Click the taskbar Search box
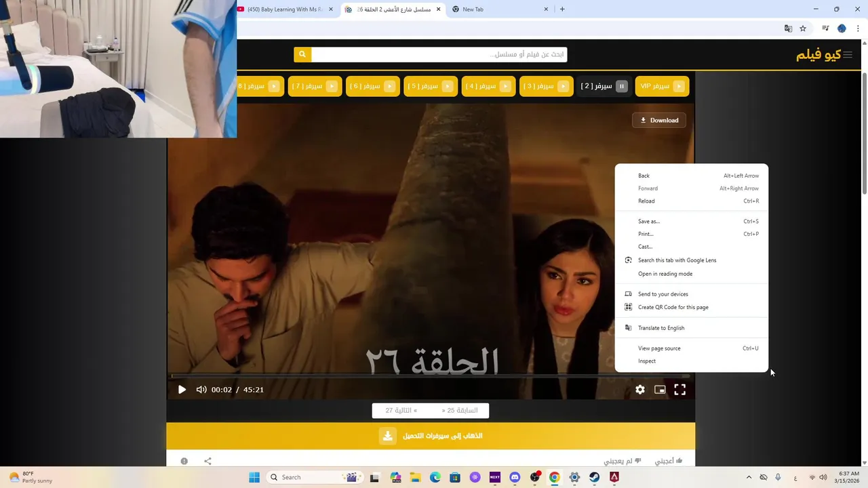The height and width of the screenshot is (488, 868). pos(315,477)
